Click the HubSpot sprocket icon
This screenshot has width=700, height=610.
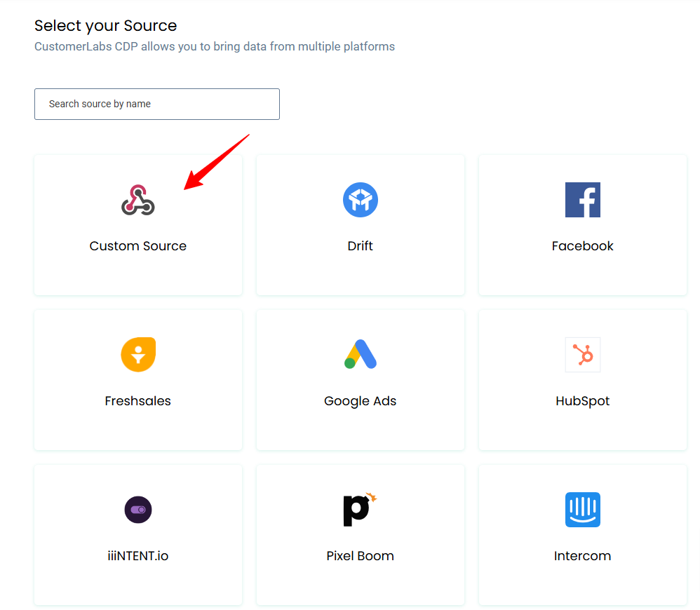tap(582, 355)
